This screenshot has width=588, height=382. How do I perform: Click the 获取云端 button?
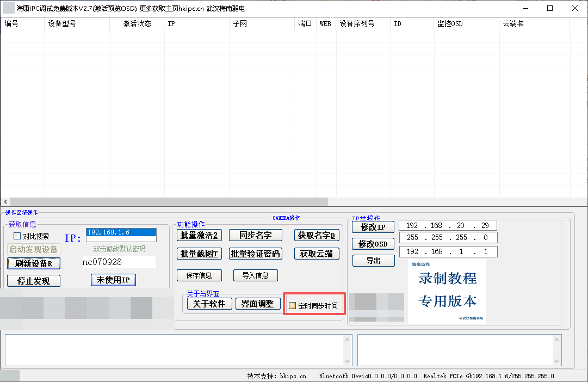point(317,254)
